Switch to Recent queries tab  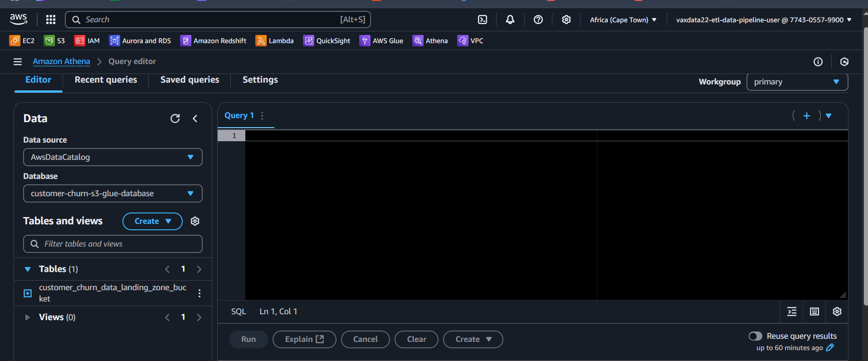tap(106, 80)
